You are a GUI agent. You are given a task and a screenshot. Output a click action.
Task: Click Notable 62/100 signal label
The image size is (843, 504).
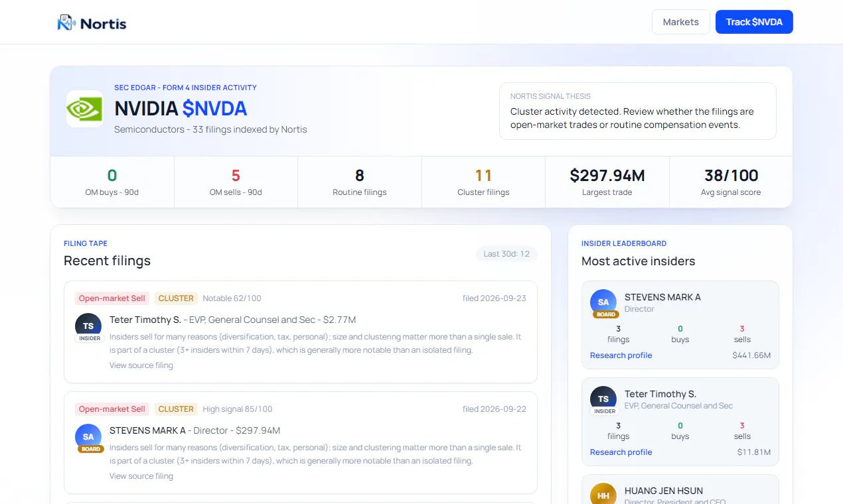pos(232,298)
